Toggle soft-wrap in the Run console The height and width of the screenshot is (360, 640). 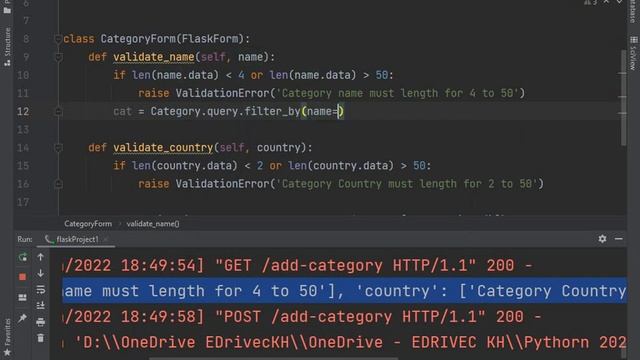tap(40, 289)
